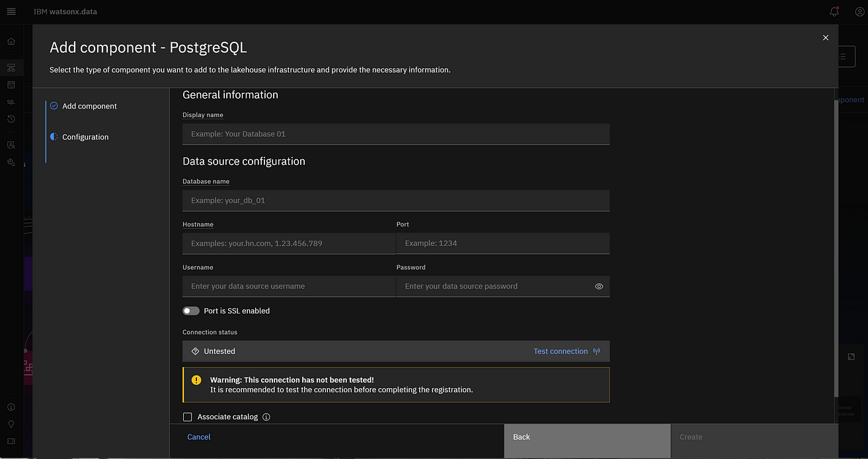Open the notifications bell
Image resolution: width=868 pixels, height=459 pixels.
(x=834, y=11)
